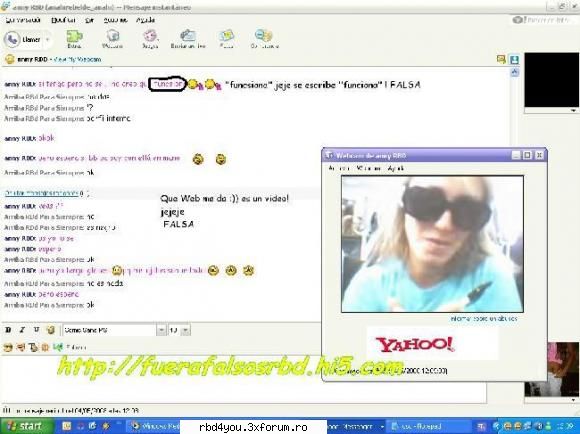Click the third icon in emoticon bar
Screen dimensions: 580x434
point(33,347)
